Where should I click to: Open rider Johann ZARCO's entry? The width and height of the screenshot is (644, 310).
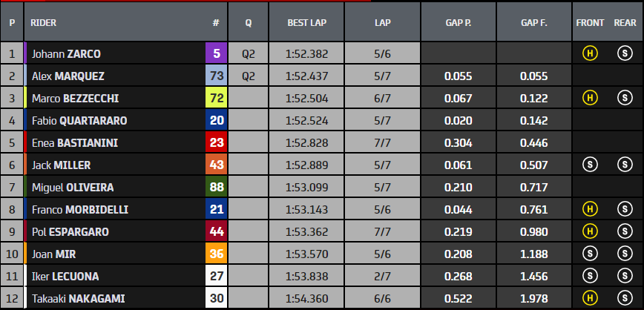pyautogui.click(x=66, y=53)
